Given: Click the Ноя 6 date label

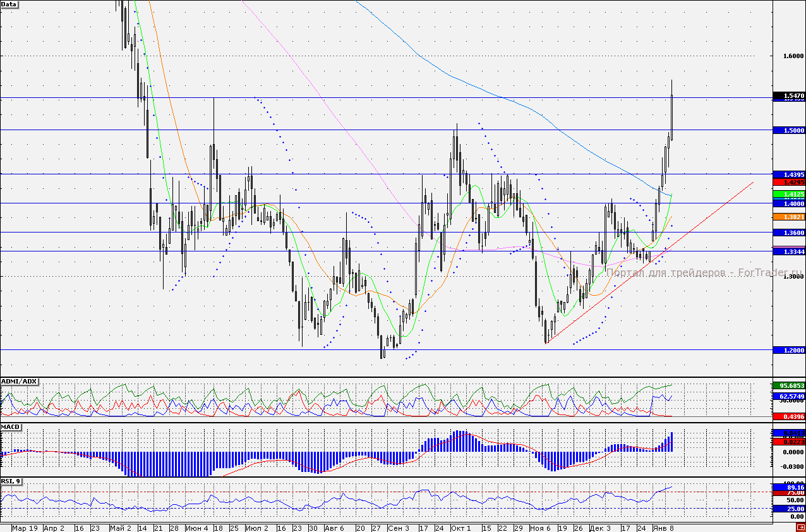Looking at the screenshot, I should pos(541,528).
